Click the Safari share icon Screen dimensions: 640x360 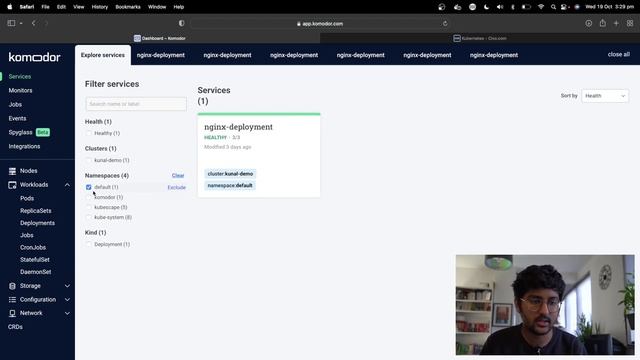click(602, 23)
